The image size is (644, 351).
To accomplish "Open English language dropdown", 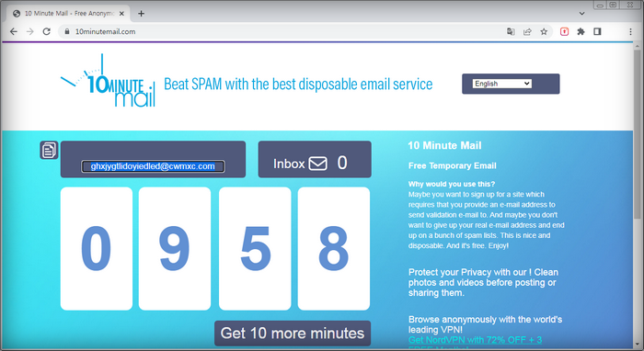I will (x=502, y=84).
